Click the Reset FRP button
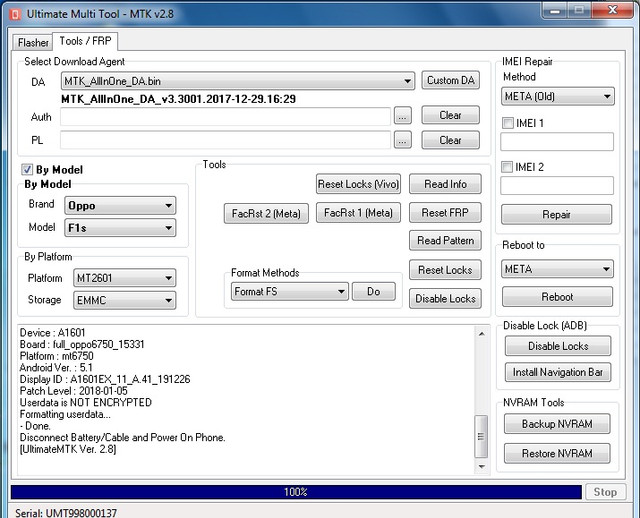This screenshot has width=640, height=518. 445,213
